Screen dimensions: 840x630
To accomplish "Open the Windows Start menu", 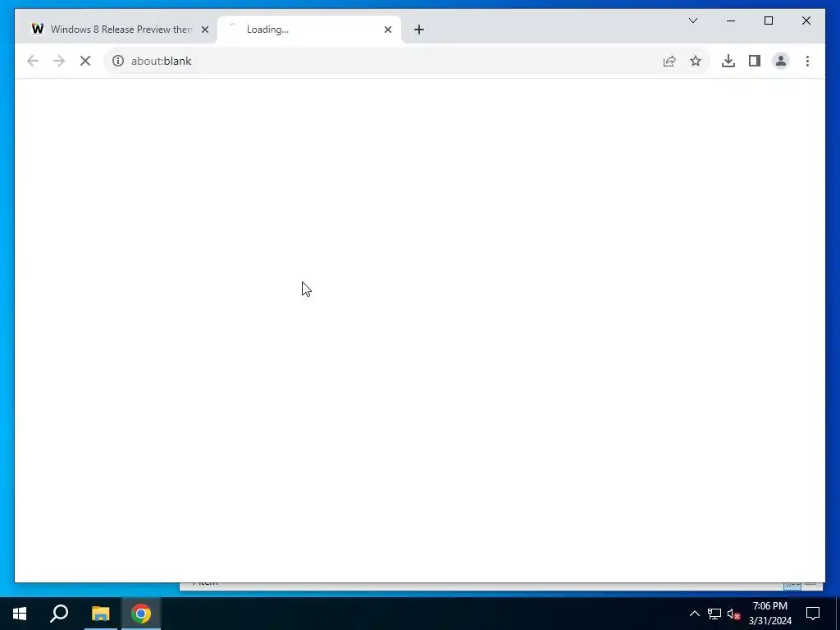I will [20, 614].
